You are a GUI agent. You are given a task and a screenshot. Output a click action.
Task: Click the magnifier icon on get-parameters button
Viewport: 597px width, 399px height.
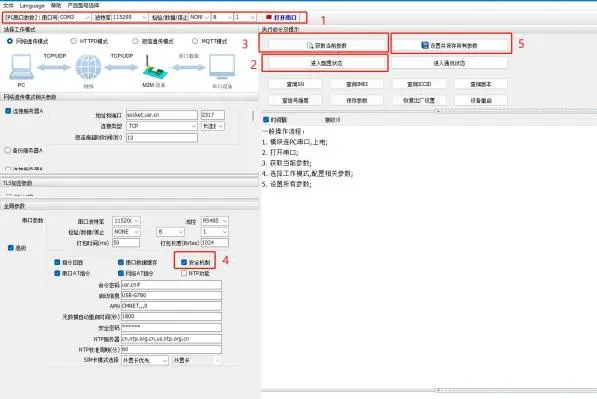pyautogui.click(x=310, y=45)
